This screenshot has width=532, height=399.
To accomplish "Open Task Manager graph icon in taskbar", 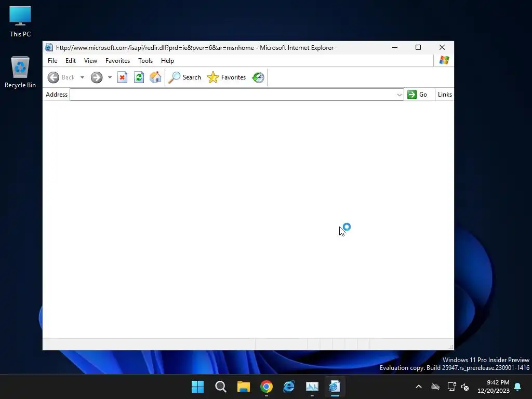I will coord(312,387).
